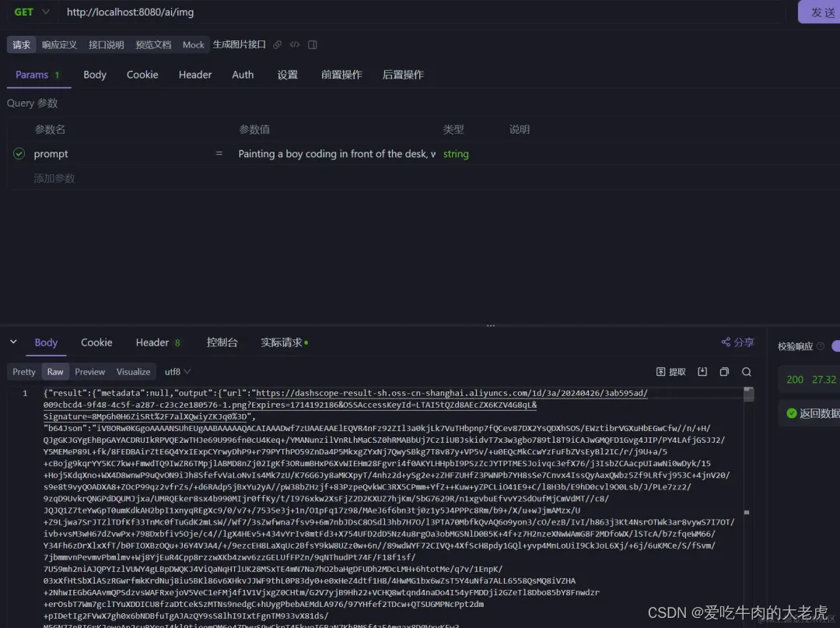Select the Params request tab

[37, 75]
